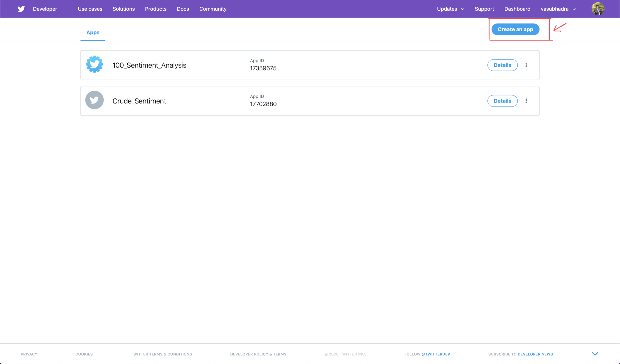Image resolution: width=620 pixels, height=364 pixels.
Task: Open Developer Policy & Terms footer link
Action: coord(258,354)
